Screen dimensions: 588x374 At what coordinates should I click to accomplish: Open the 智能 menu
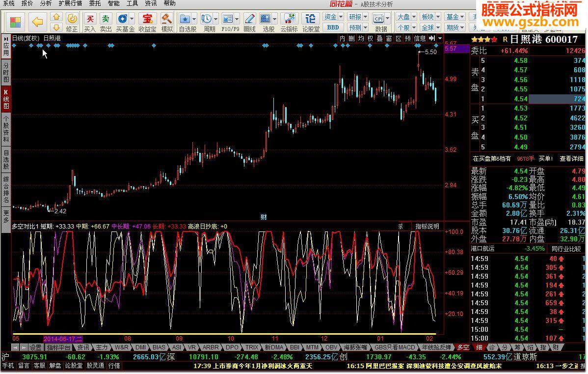[x=113, y=3]
